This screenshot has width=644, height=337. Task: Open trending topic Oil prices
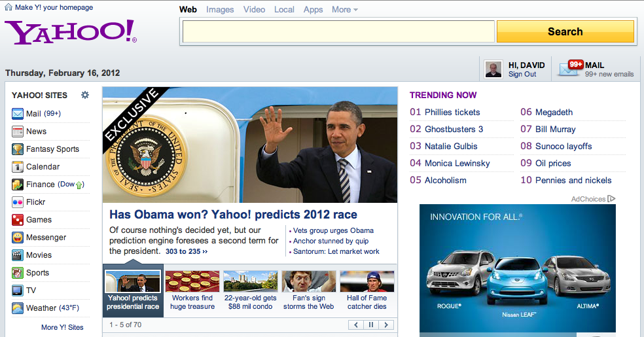[553, 164]
